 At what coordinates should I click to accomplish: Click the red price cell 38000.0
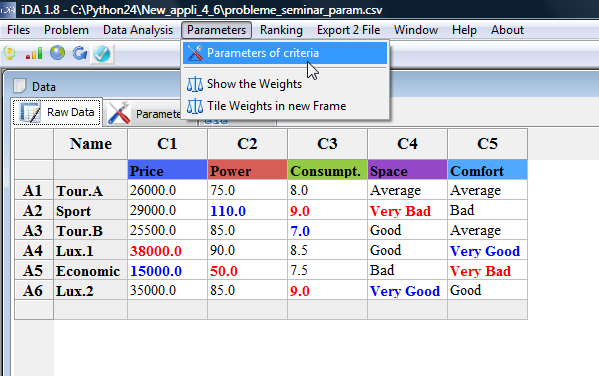(x=167, y=251)
